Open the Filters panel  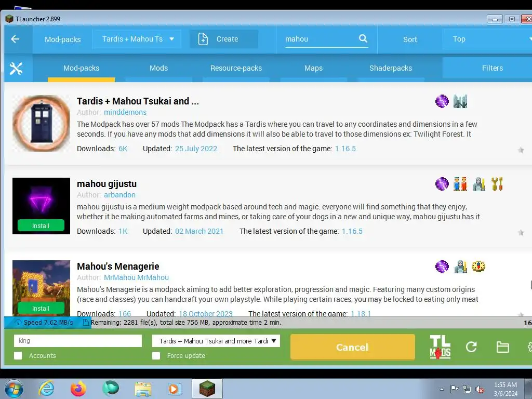487,68
